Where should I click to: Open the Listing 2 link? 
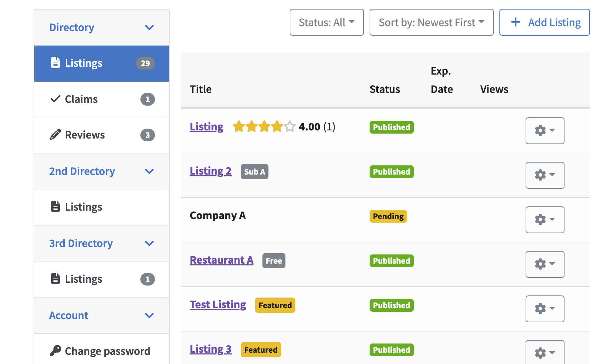tap(210, 171)
